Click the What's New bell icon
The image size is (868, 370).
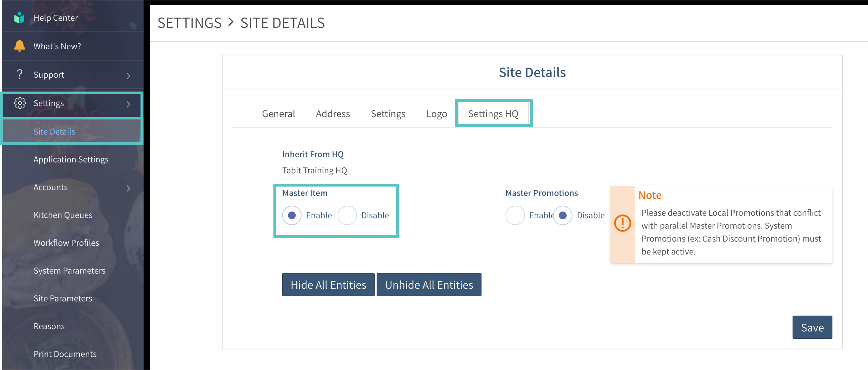pos(20,46)
